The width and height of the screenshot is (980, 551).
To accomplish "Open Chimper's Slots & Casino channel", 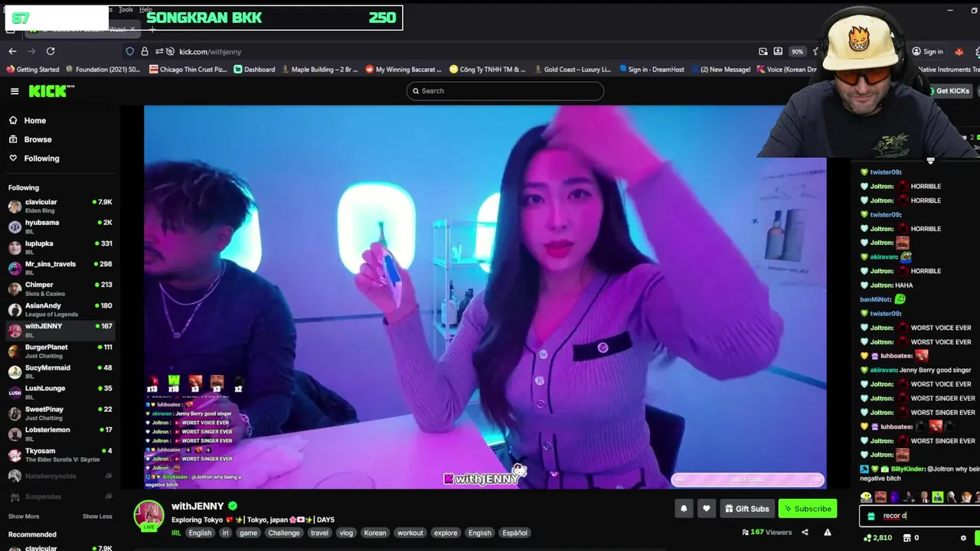I will tap(60, 289).
